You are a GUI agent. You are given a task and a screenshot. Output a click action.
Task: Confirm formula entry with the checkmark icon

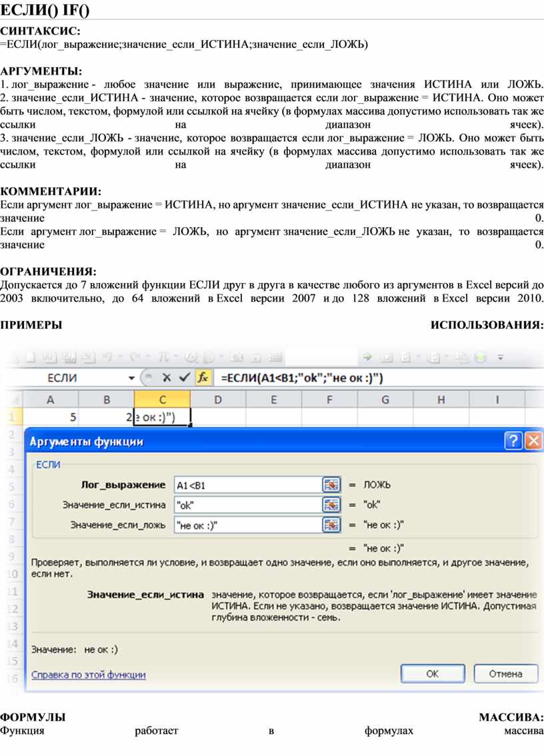[x=184, y=378]
